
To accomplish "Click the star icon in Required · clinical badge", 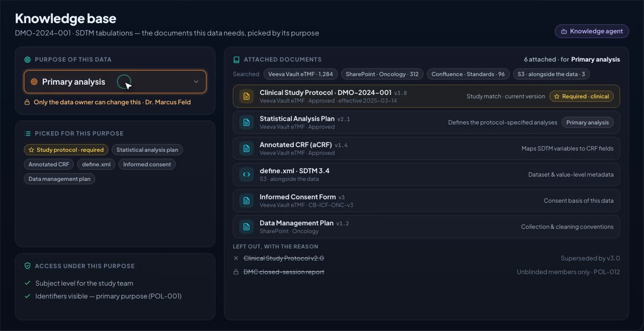I will point(557,96).
